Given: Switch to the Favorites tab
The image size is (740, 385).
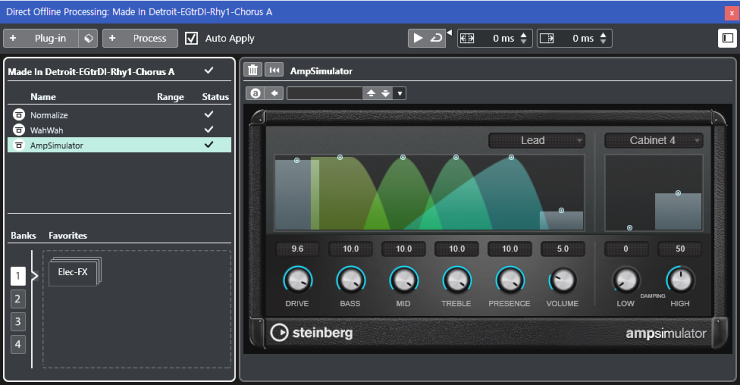Looking at the screenshot, I should coord(67,235).
